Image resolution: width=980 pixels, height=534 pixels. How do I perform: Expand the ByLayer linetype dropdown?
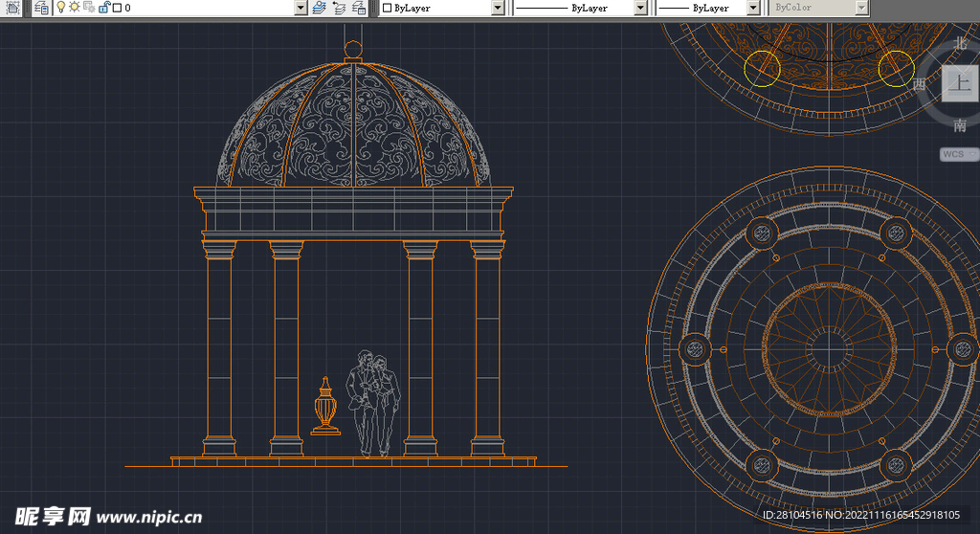640,8
